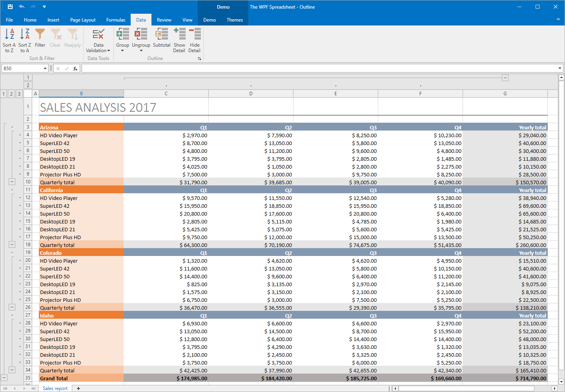Select the outline level 2 button

click(11, 94)
